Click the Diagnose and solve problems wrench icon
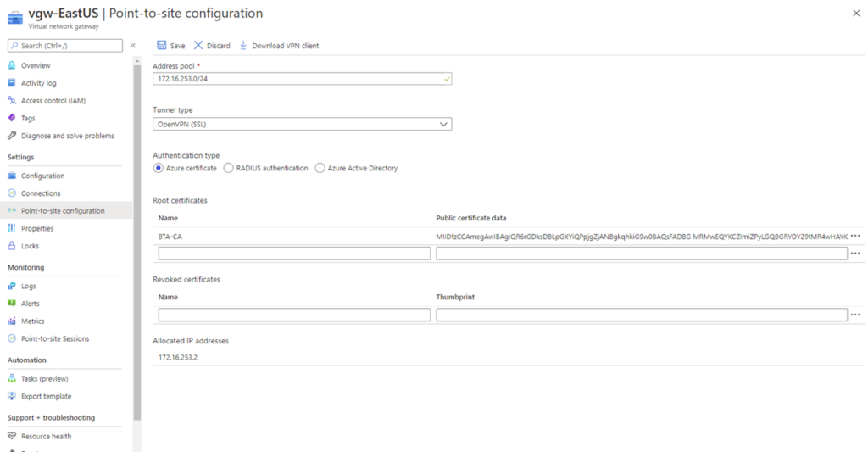The width and height of the screenshot is (868, 452). pos(12,136)
